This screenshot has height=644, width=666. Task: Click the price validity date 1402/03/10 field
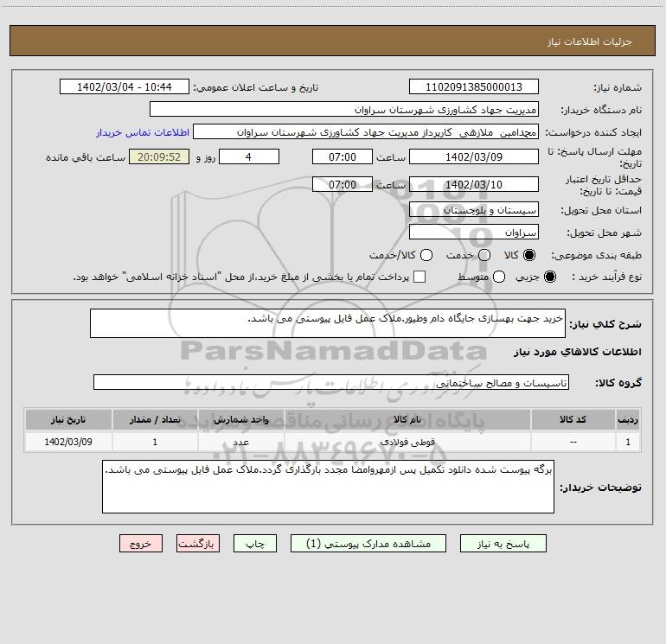pos(474,184)
